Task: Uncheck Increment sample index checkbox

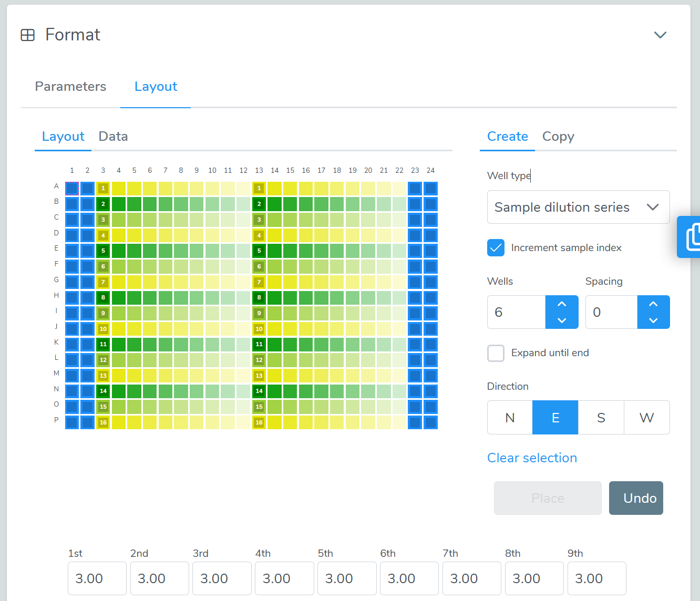Action: [x=496, y=247]
